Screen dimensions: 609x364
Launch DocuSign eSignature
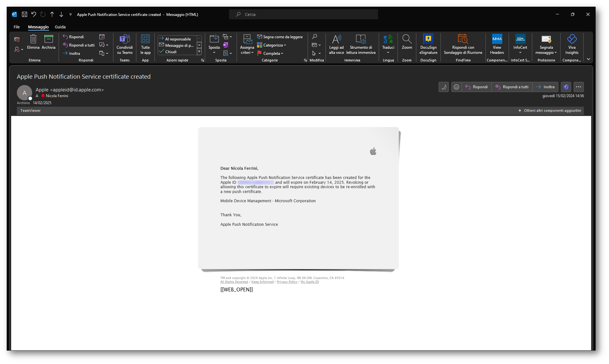click(x=428, y=45)
